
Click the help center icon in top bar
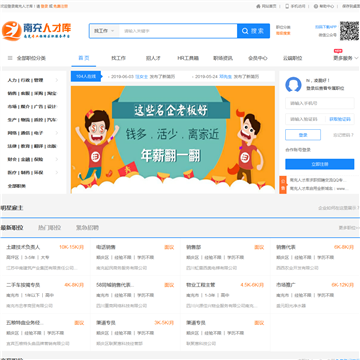pyautogui.click(x=316, y=6)
